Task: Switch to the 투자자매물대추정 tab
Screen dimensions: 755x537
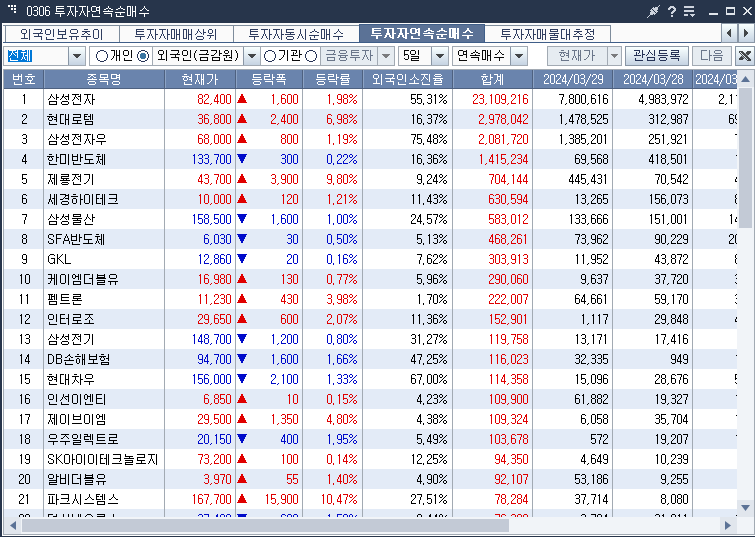Action: [x=547, y=34]
